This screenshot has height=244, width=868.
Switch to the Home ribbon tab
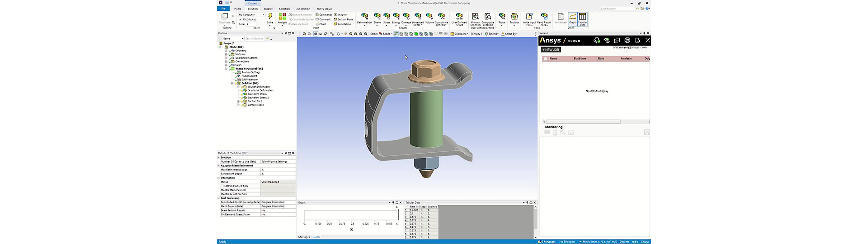tap(238, 9)
